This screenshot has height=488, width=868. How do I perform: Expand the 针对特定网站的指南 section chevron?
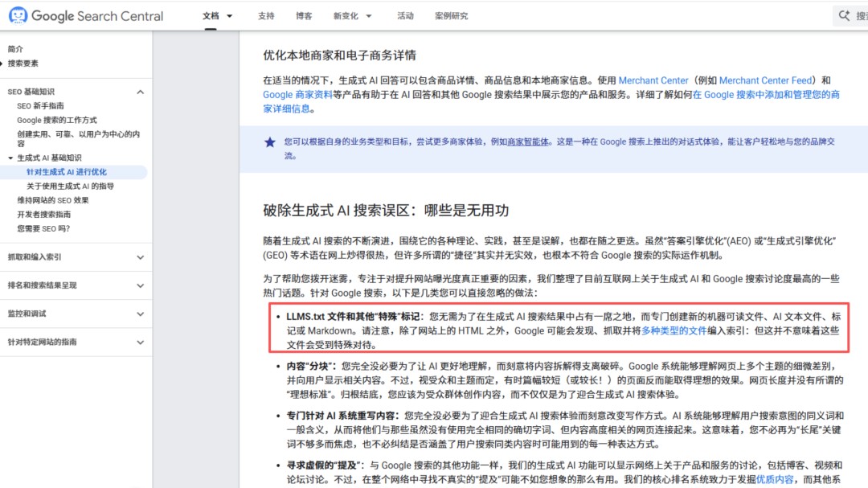[140, 342]
